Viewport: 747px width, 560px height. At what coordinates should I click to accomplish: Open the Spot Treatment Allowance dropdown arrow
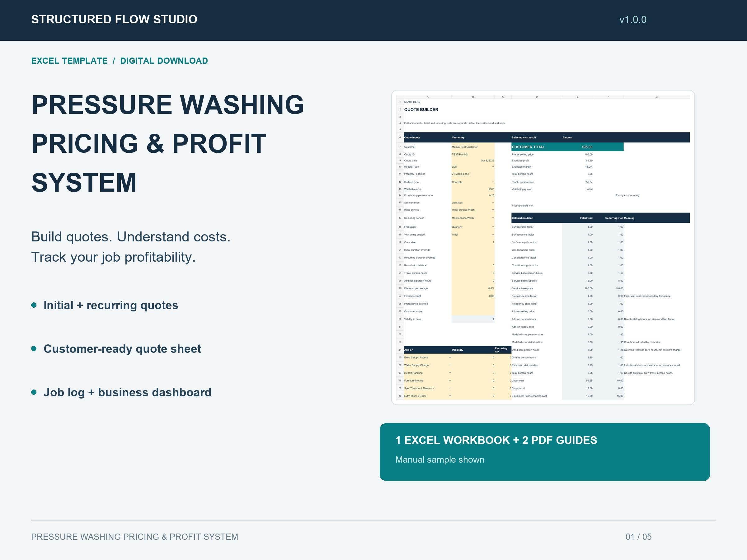pyautogui.click(x=450, y=389)
